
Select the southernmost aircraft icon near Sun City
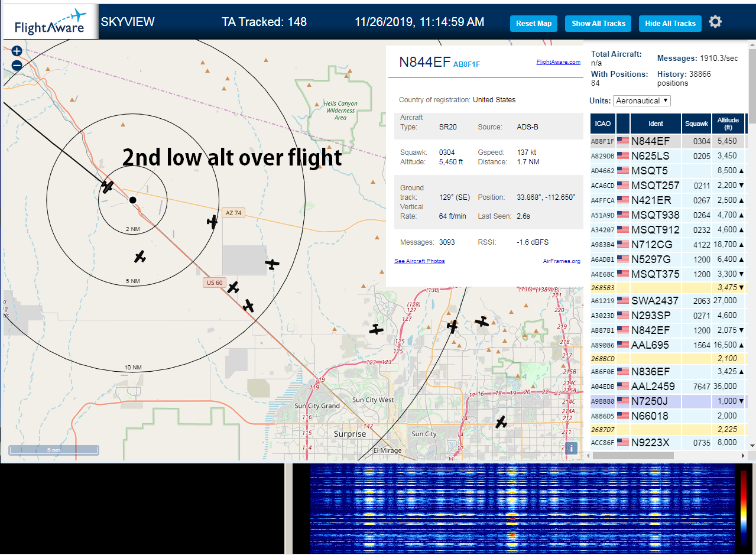coord(501,422)
